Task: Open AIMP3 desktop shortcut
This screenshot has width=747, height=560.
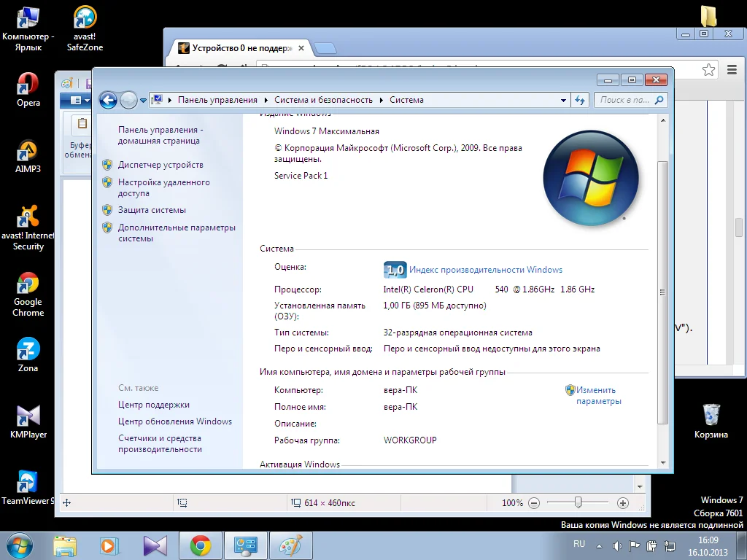Action: click(28, 151)
